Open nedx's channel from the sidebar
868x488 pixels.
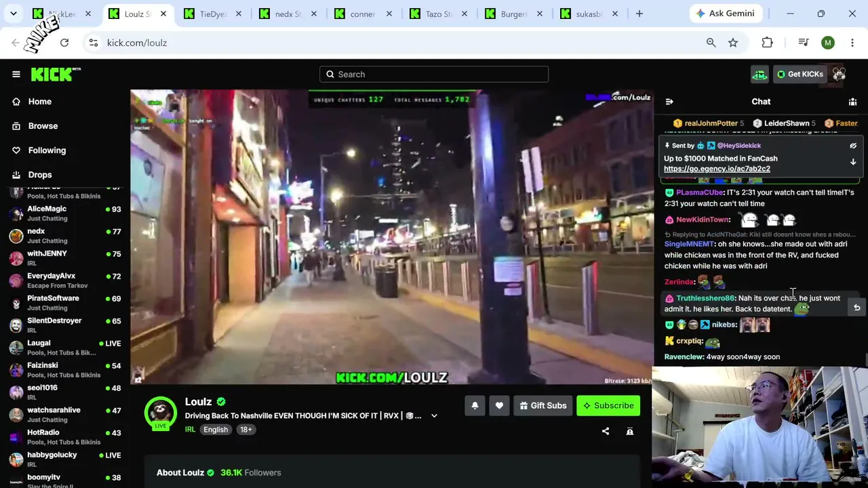(x=65, y=236)
